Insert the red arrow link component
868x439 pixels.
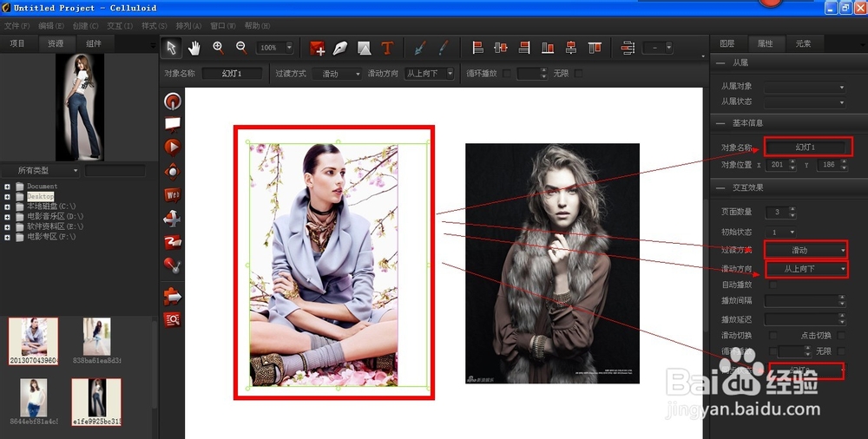coord(173,297)
